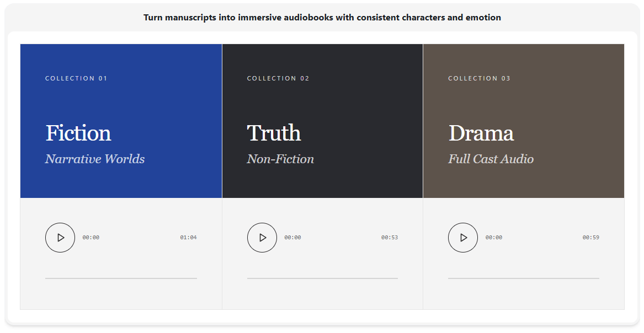The width and height of the screenshot is (644, 333).
Task: Seek on the Truth audio progress bar
Action: [x=322, y=278]
